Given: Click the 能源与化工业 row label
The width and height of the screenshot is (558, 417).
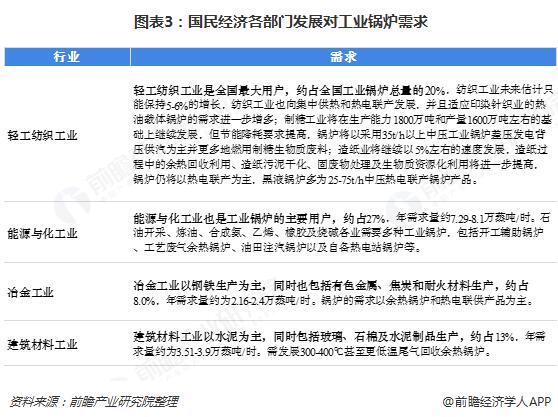Looking at the screenshot, I should pos(42,233).
